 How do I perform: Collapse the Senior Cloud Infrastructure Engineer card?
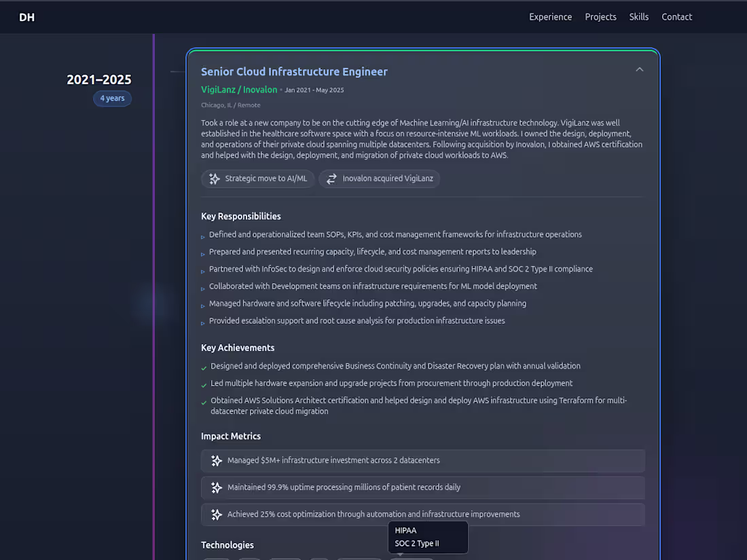click(x=639, y=69)
